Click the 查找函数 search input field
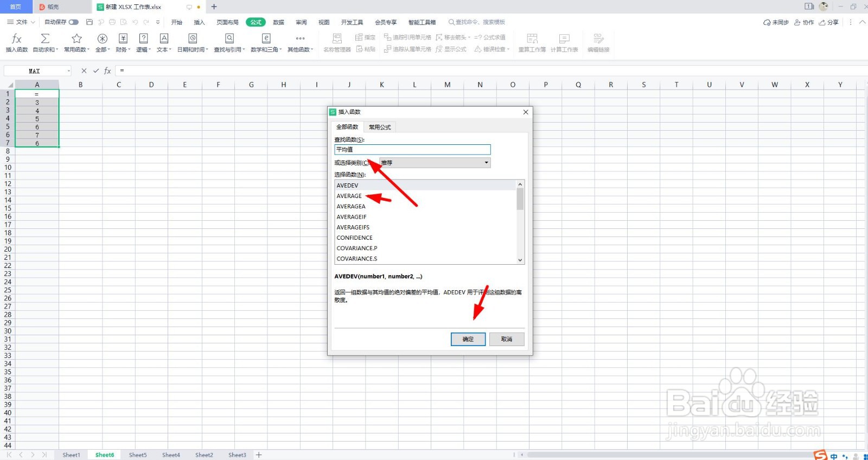This screenshot has height=460, width=868. point(412,150)
